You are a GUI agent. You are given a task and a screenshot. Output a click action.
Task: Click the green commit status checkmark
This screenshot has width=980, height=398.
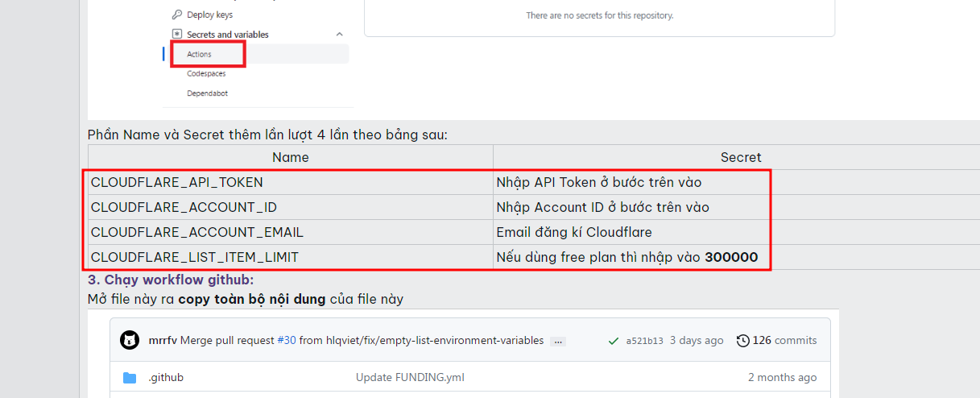point(614,341)
